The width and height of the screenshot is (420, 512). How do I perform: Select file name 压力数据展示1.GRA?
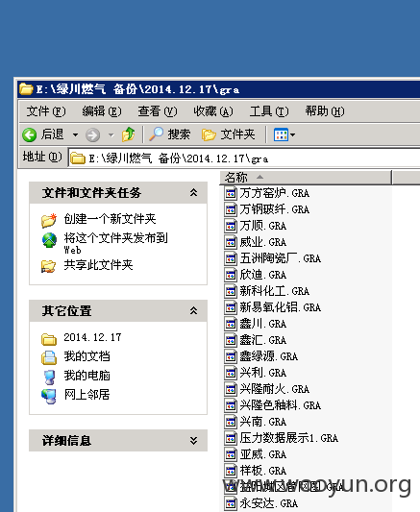coord(288,438)
